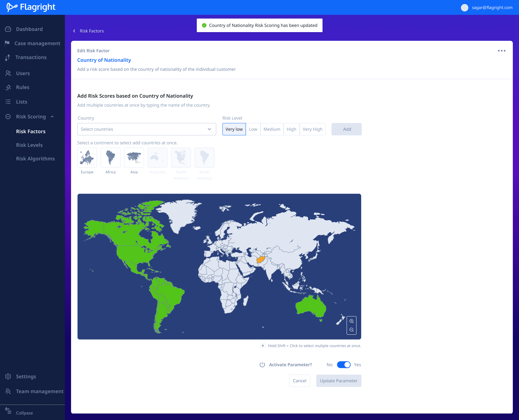Click the Transactions arrows icon

tap(8, 57)
